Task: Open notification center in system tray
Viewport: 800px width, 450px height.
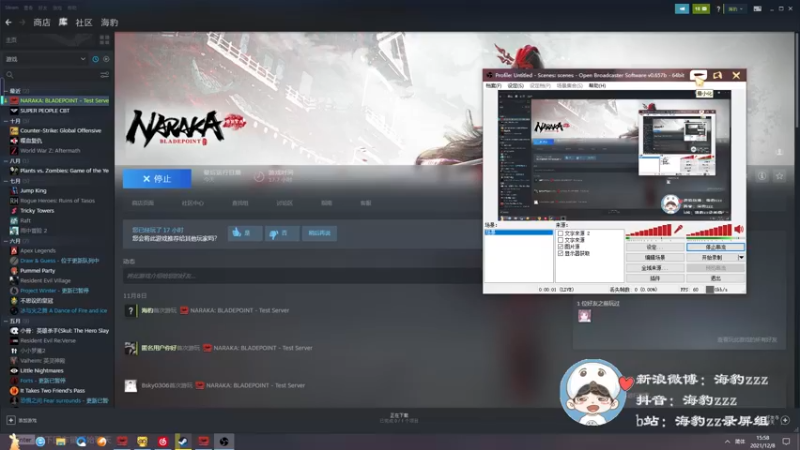Action: [786, 441]
